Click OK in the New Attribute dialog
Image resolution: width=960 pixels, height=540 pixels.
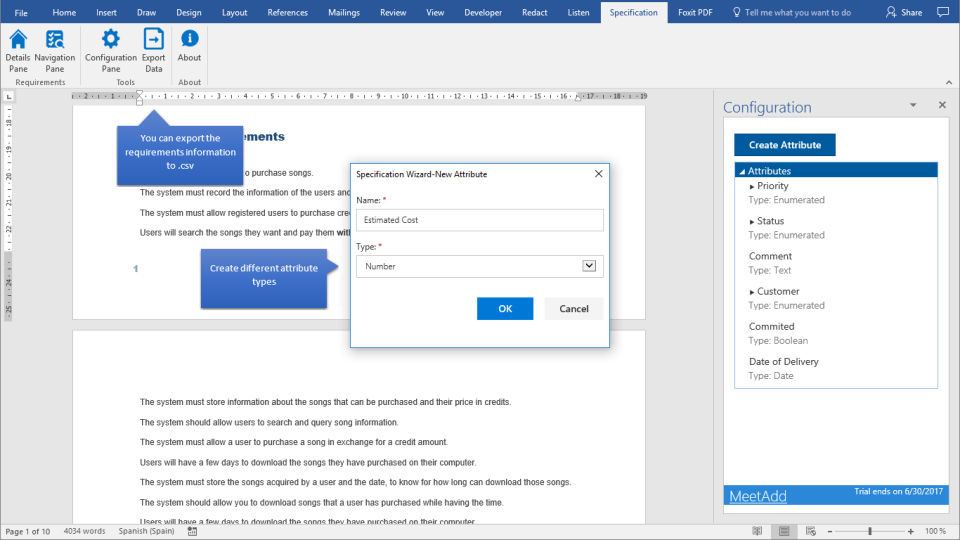(x=505, y=309)
